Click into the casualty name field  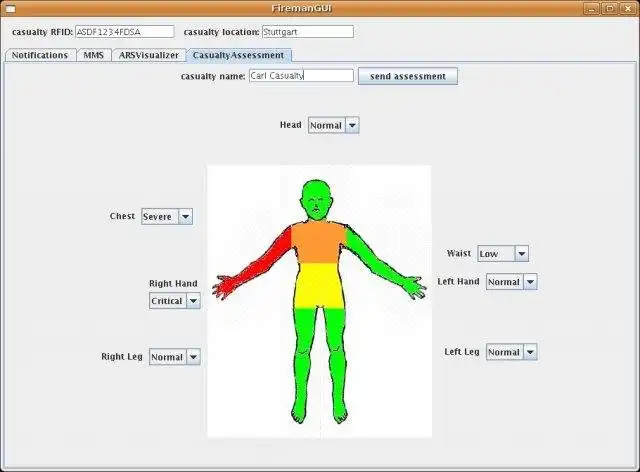pos(301,76)
